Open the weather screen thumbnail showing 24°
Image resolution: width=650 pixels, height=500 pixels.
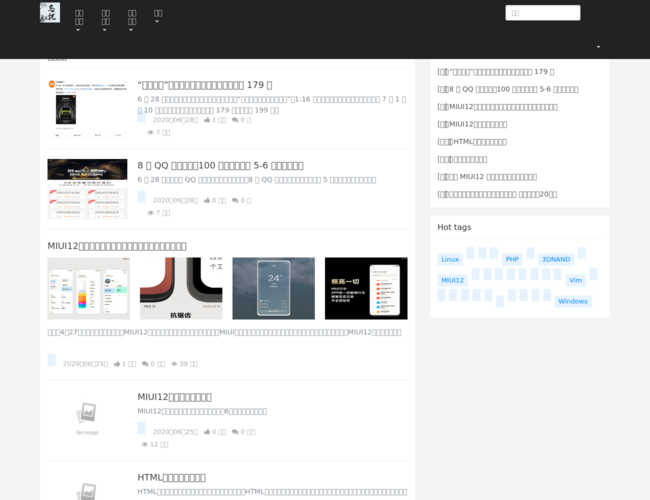[273, 288]
